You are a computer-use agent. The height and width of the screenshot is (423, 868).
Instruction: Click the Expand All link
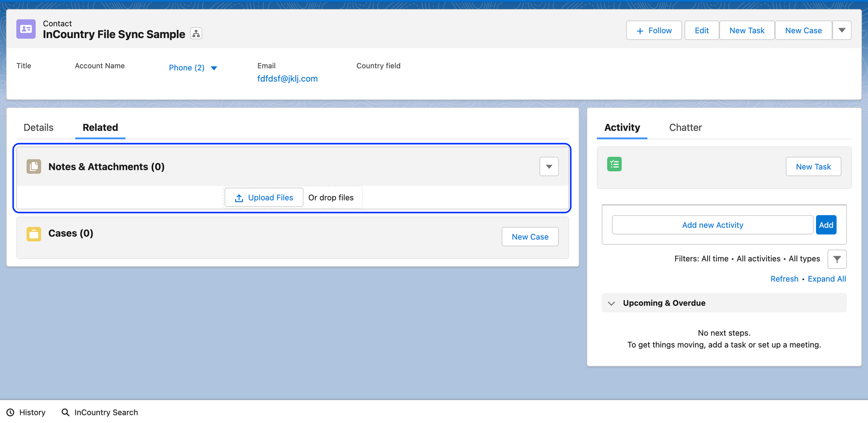827,279
